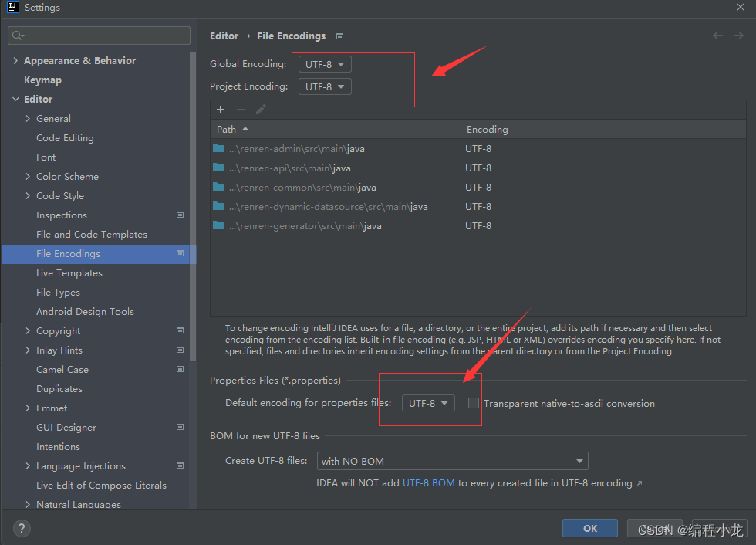The width and height of the screenshot is (756, 545).
Task: Select File Encodings in settings tree
Action: pyautogui.click(x=96, y=254)
